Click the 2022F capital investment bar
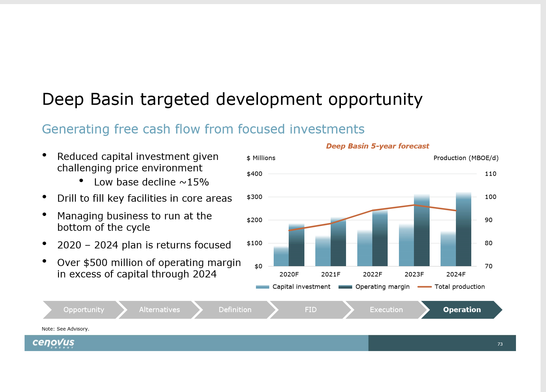Viewport: 546px width, 392px height. coord(365,248)
